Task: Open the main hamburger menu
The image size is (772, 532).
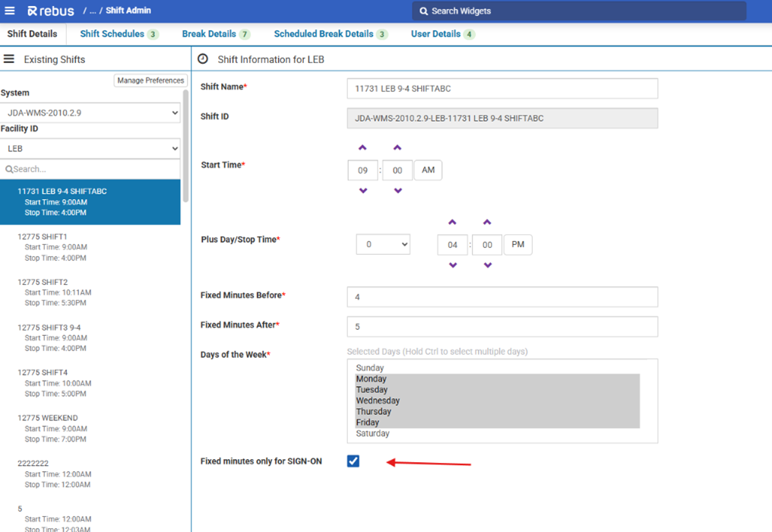Action: click(10, 11)
